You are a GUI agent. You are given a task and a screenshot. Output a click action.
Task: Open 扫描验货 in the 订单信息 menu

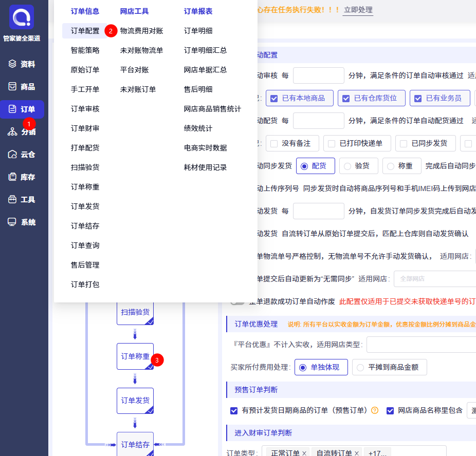point(85,167)
